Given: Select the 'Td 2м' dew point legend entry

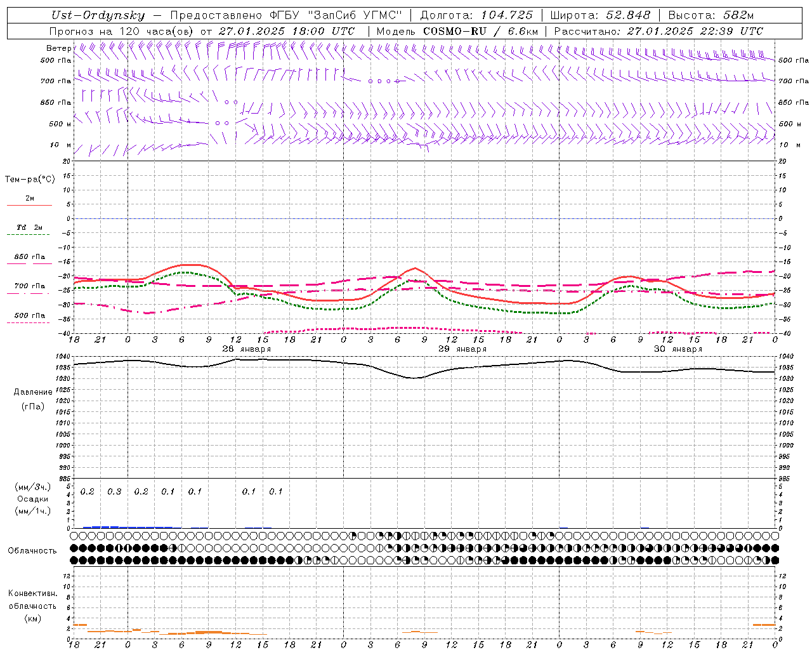Looking at the screenshot, I should click(x=29, y=227).
